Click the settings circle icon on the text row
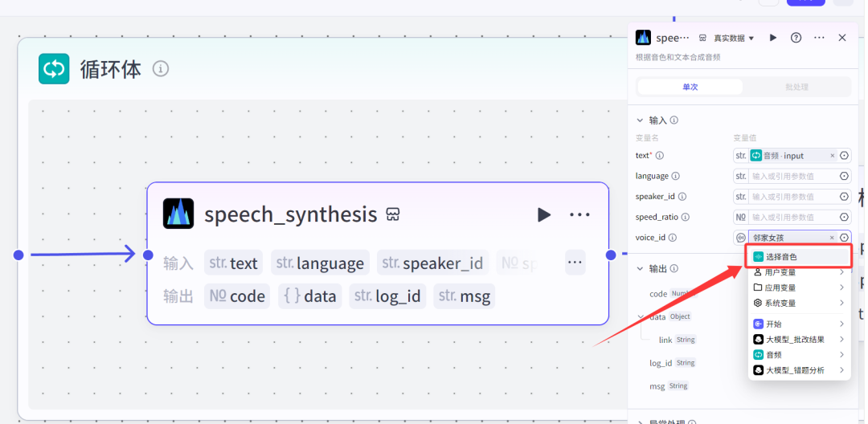The image size is (868, 424). pos(844,156)
